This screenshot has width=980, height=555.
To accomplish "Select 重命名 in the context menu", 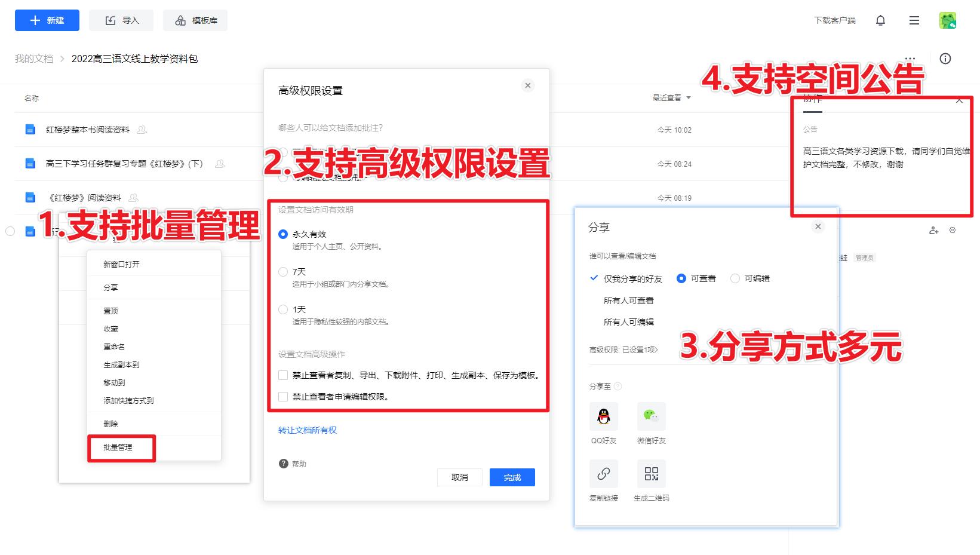I will [115, 347].
